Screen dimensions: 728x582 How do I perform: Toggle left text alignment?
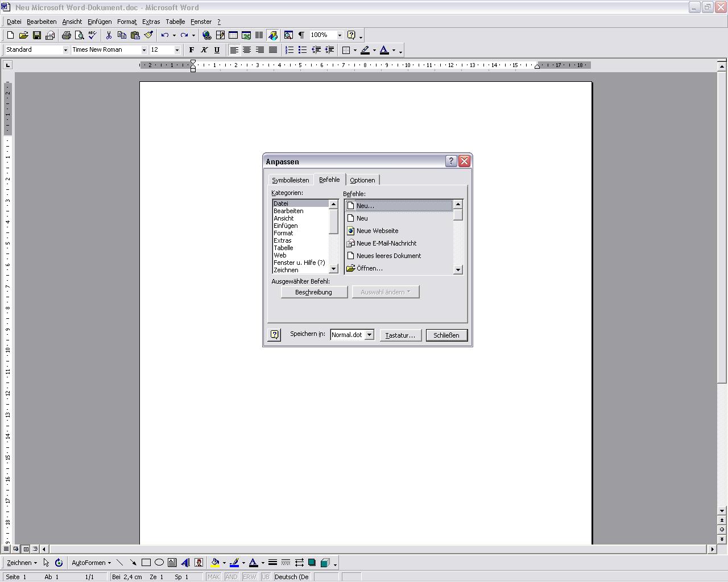tap(234, 50)
